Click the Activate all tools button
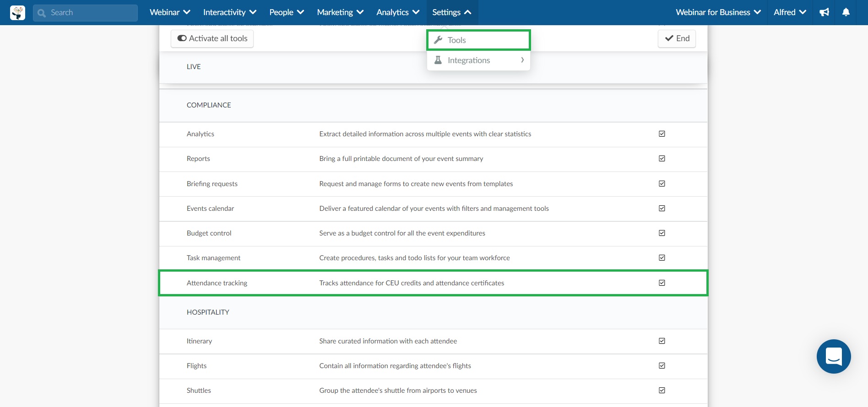This screenshot has height=407, width=868. 212,38
